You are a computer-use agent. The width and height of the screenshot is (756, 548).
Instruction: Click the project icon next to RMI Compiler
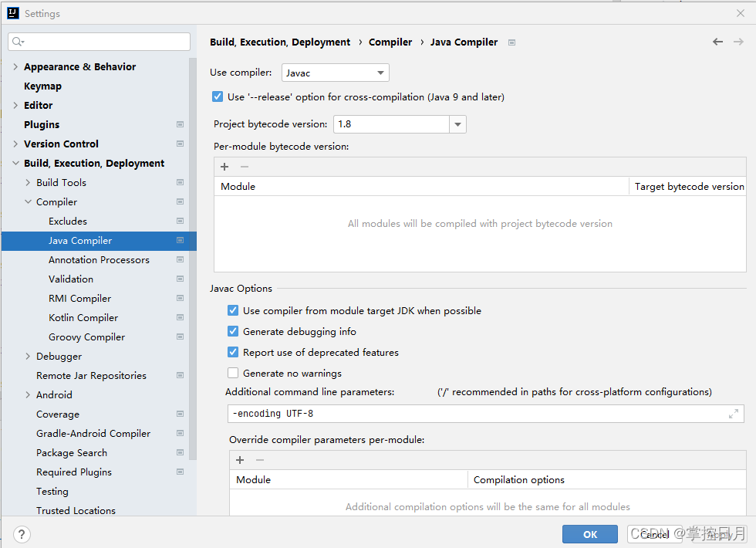point(180,298)
